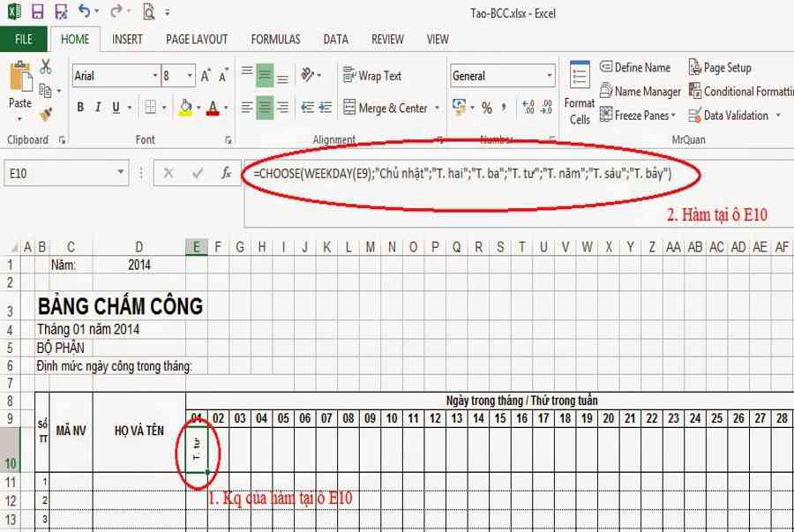Click the Orientation text rotation icon
The width and height of the screenshot is (794, 532).
point(307,75)
